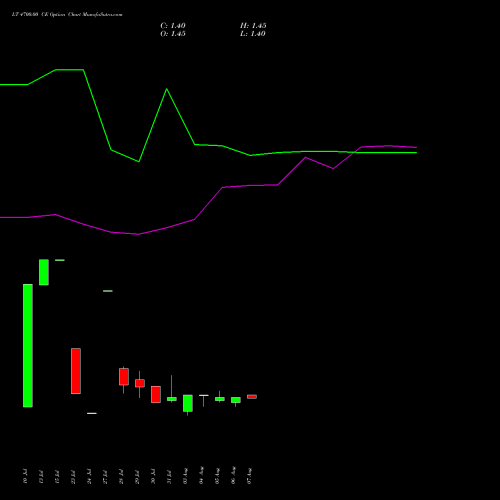Select the low value 'L: 1.40'

tap(253, 34)
